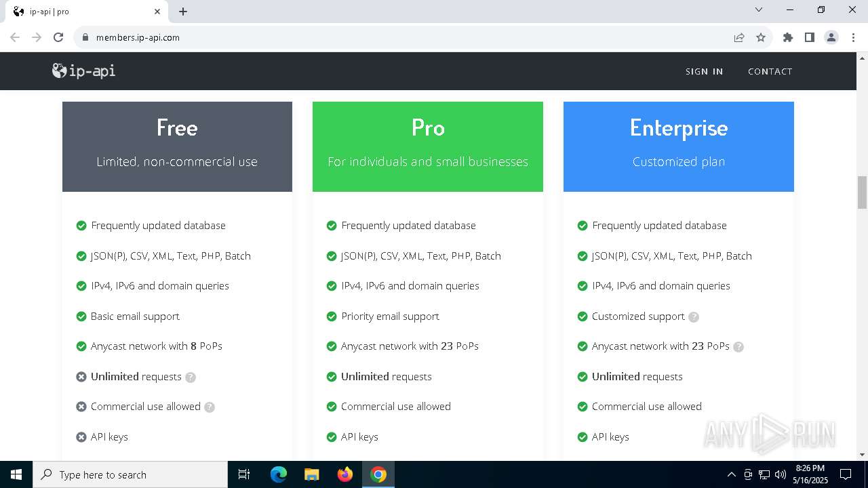The width and height of the screenshot is (868, 488).
Task: Switch to the ip-api | pro tab
Action: point(86,12)
